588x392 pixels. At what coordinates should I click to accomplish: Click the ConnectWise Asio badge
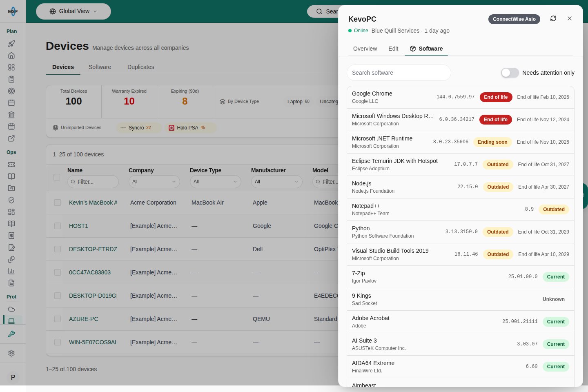514,19
